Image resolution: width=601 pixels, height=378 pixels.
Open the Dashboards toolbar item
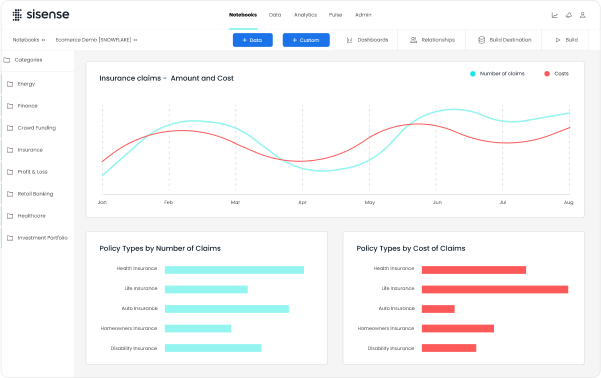367,40
